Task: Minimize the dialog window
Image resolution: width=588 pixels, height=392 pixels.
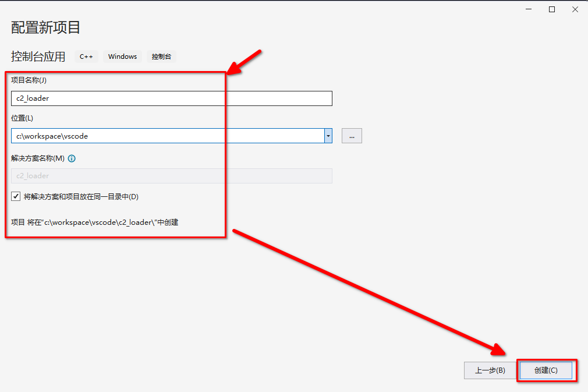Action: point(529,9)
